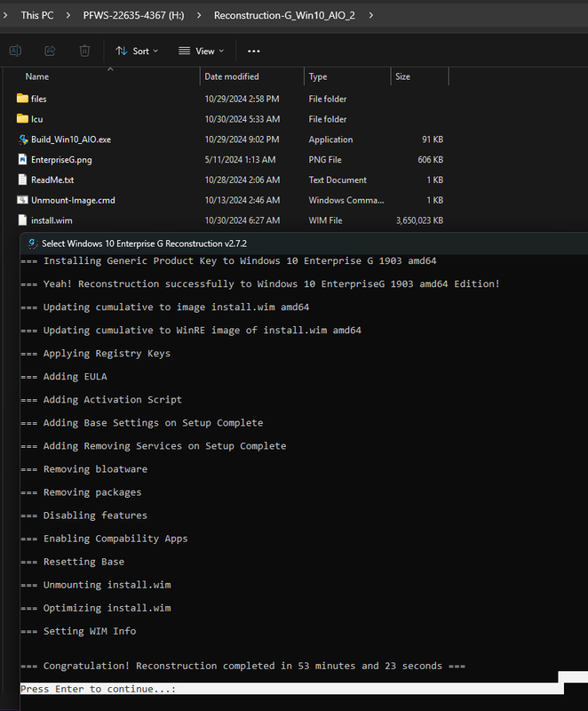Click the Yeah! Reconstruction successfully console line

(x=260, y=284)
